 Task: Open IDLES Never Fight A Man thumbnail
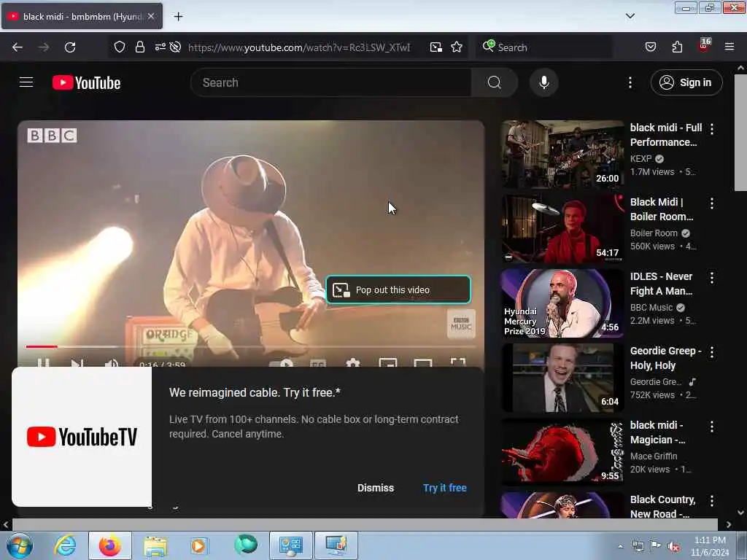point(562,303)
